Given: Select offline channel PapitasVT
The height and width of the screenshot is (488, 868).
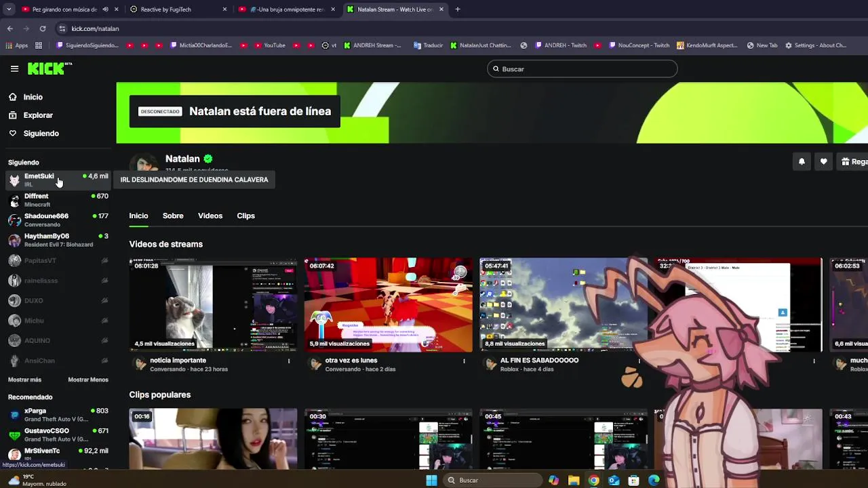Looking at the screenshot, I should (x=58, y=260).
